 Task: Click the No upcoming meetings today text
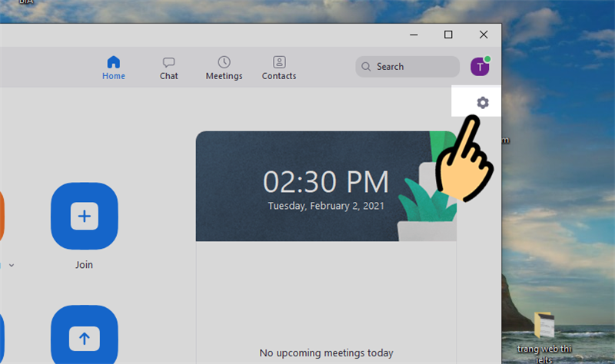[x=326, y=353]
